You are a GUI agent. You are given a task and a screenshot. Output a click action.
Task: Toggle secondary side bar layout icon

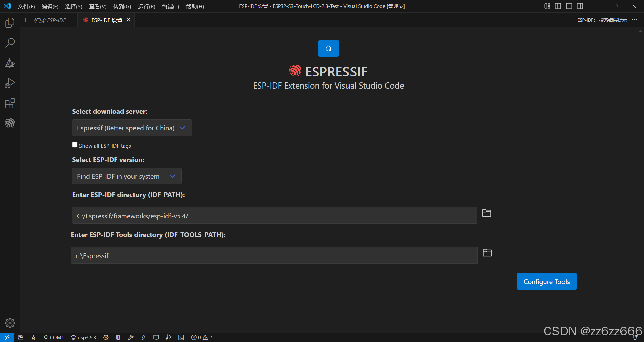(580, 6)
